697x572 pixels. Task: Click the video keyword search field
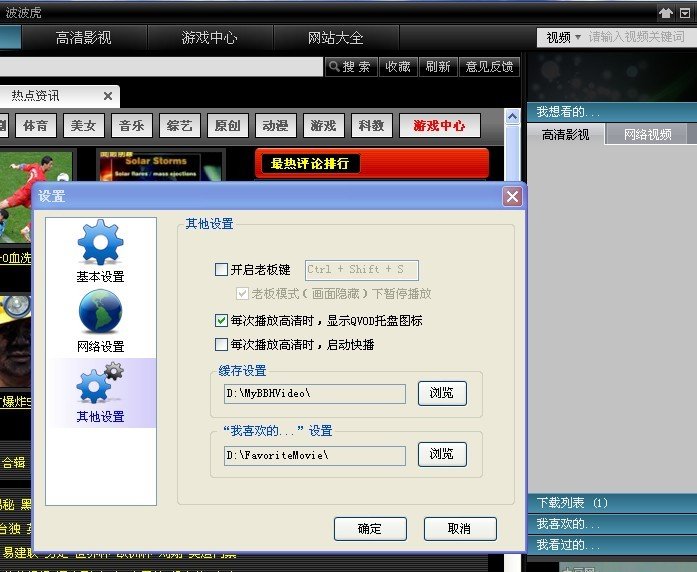[638, 37]
